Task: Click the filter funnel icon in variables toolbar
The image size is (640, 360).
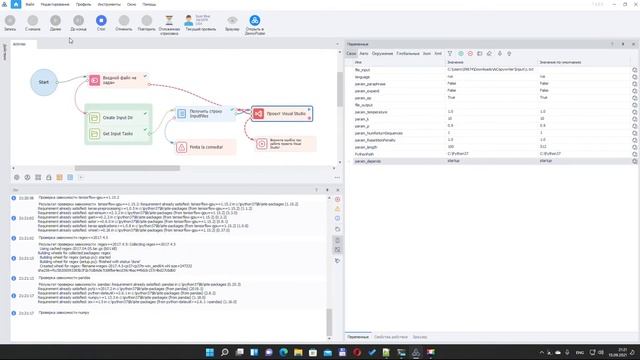Action: [x=450, y=53]
